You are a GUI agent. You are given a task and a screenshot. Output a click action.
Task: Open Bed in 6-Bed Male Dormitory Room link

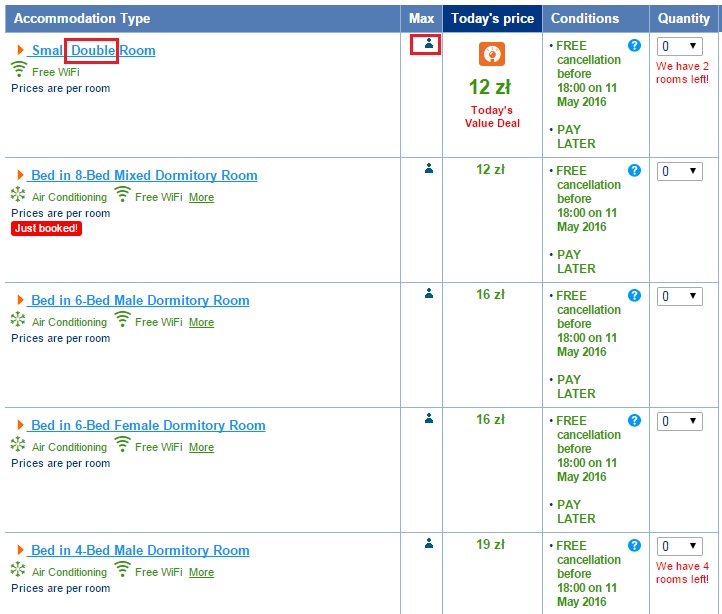pyautogui.click(x=140, y=300)
